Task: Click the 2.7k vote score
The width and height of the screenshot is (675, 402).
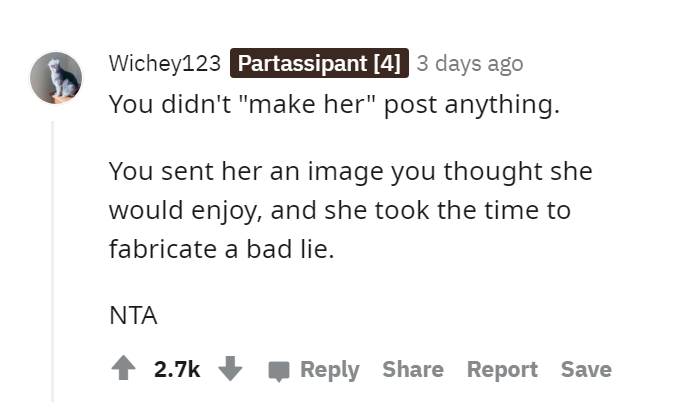Action: point(177,369)
